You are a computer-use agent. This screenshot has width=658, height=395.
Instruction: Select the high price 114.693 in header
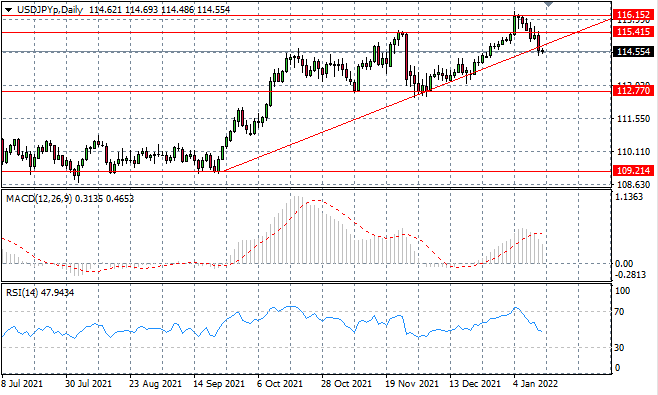tap(142, 10)
